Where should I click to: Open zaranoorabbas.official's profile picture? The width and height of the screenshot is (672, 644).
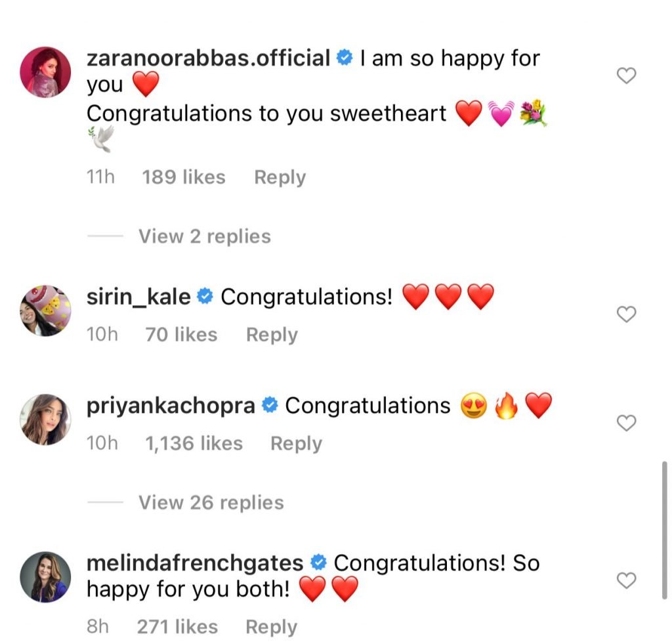46,71
